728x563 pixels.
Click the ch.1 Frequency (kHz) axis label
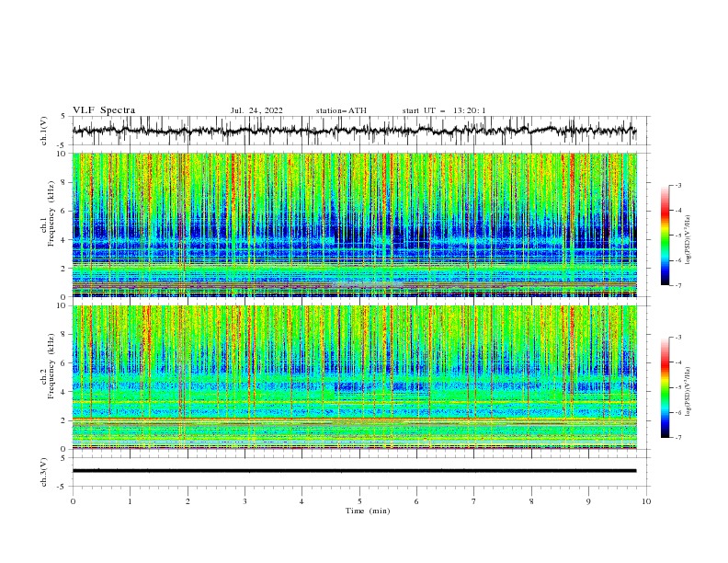(x=49, y=214)
